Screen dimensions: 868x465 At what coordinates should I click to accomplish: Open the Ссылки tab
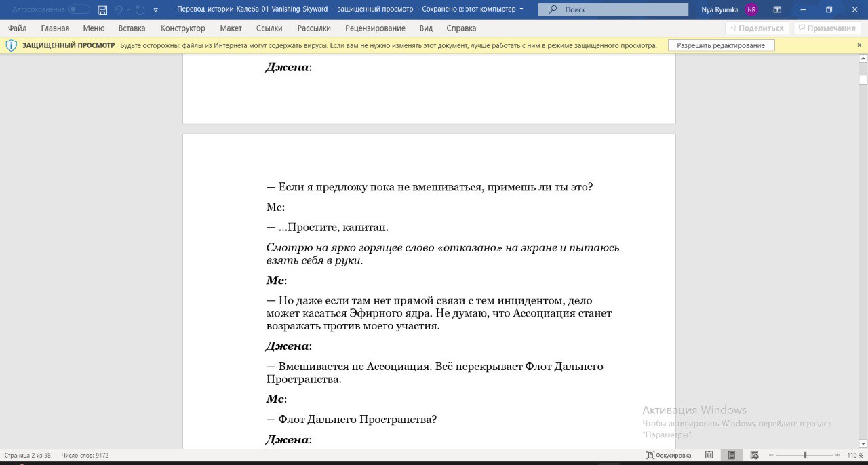coord(269,28)
